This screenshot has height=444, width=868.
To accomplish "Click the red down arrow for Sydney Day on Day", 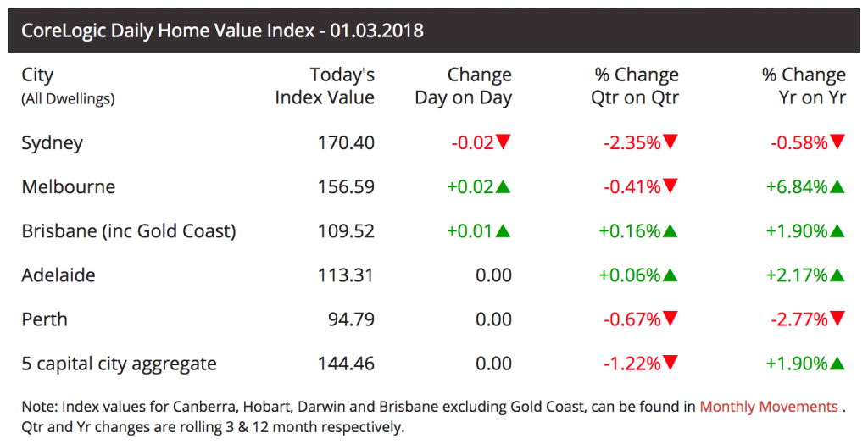I will pyautogui.click(x=504, y=142).
